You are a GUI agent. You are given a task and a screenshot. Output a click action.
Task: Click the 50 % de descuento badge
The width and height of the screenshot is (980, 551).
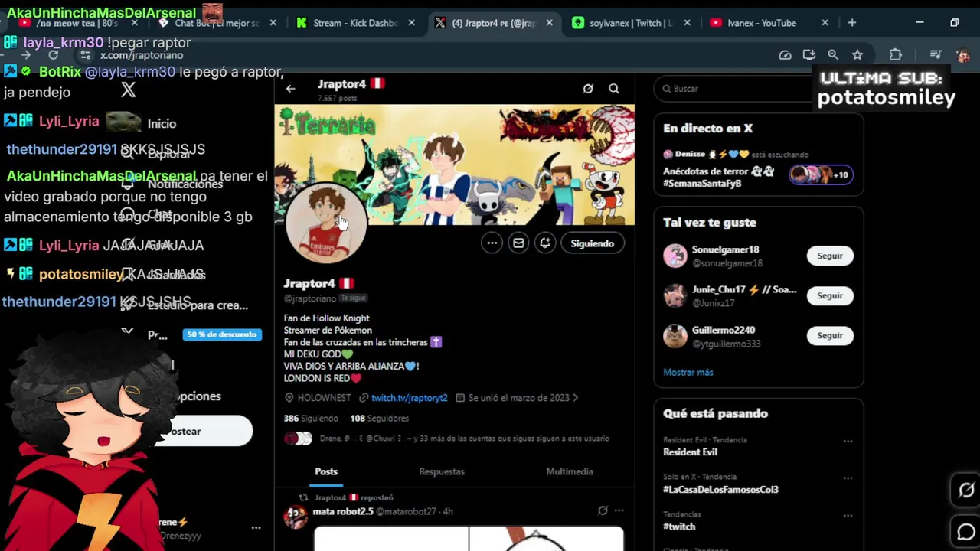tap(222, 334)
